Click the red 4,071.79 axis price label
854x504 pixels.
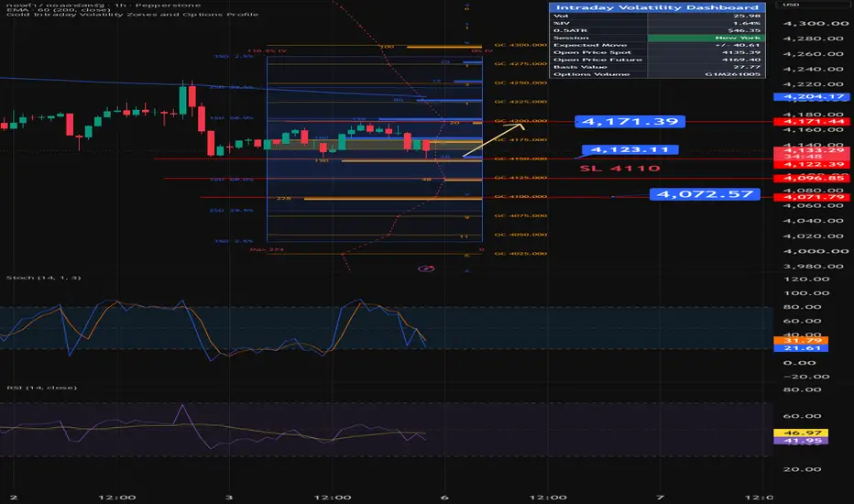812,197
